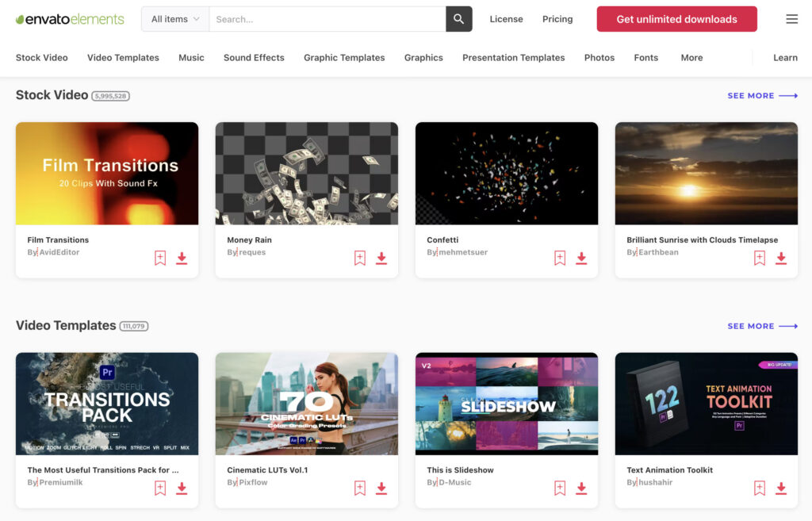Open the 70 Cinematic LUTs thumbnail
This screenshot has width=812, height=521.
(307, 404)
